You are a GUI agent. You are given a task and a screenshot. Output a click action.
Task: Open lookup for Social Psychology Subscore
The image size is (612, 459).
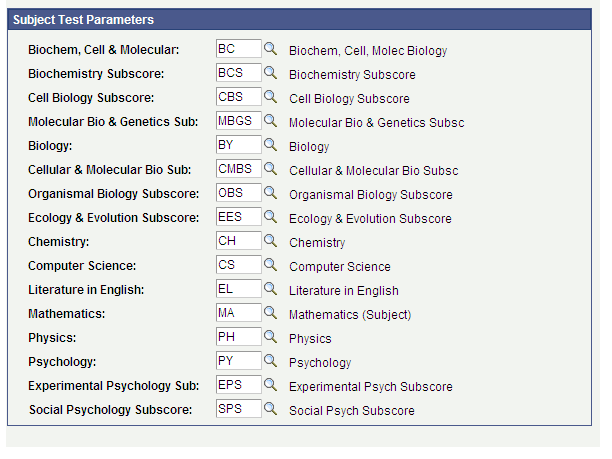(x=270, y=409)
